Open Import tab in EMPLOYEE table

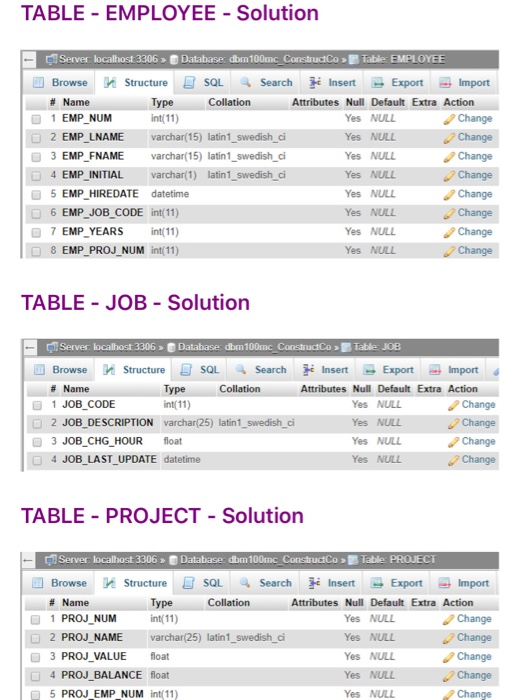[464, 83]
